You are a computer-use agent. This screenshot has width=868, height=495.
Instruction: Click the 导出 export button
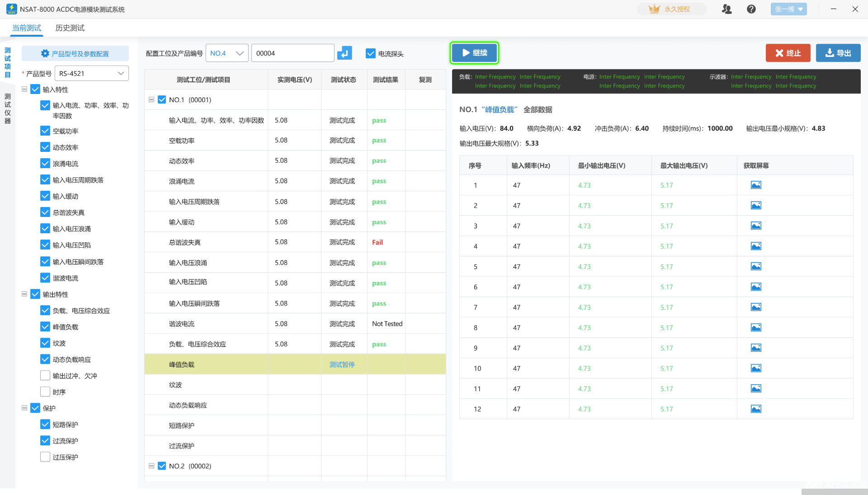838,53
